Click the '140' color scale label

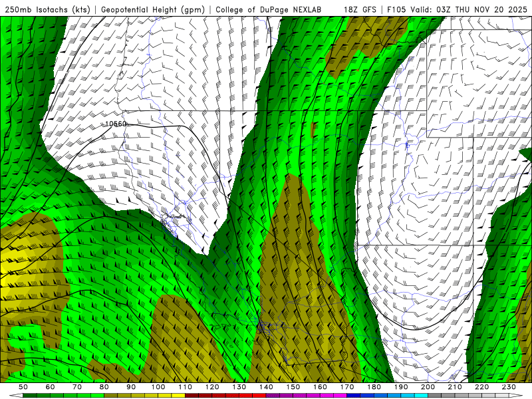[x=266, y=387]
